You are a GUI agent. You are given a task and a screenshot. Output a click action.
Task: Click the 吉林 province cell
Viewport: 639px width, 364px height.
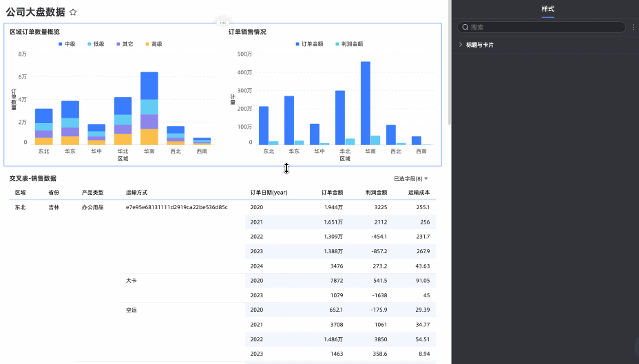tap(54, 207)
